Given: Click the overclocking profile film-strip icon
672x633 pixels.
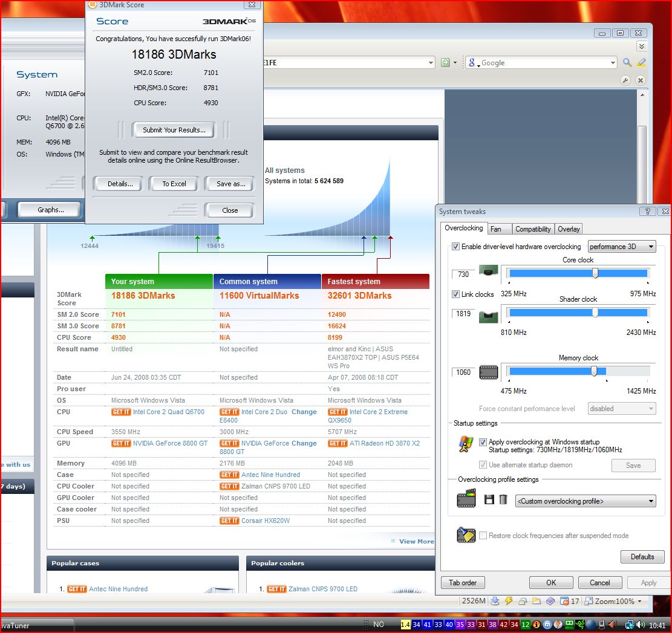Looking at the screenshot, I should click(466, 498).
